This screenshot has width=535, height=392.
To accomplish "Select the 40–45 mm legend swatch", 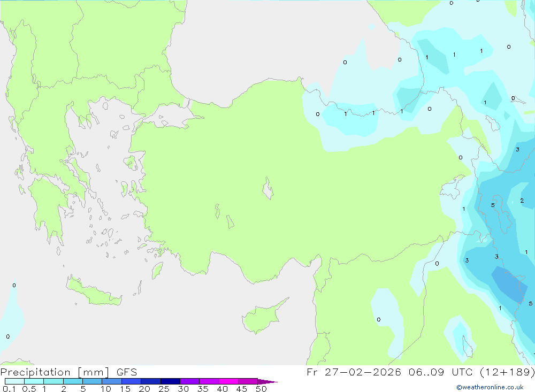I will click(x=228, y=381).
